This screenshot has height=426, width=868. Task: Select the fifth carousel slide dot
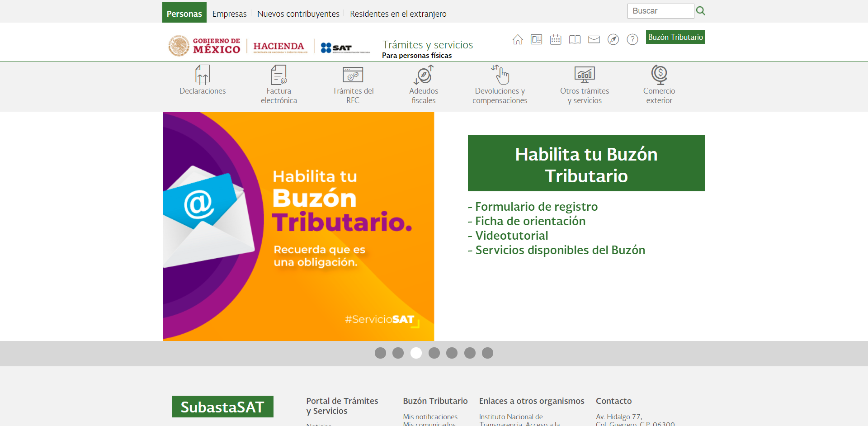point(452,353)
